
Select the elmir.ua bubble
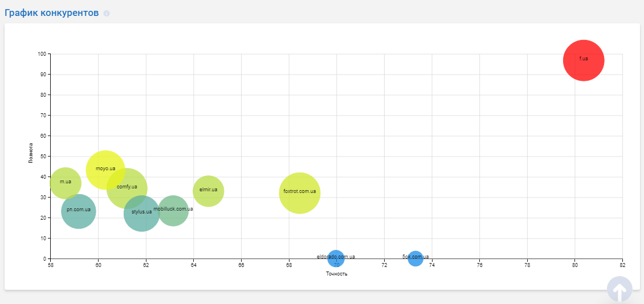click(208, 191)
